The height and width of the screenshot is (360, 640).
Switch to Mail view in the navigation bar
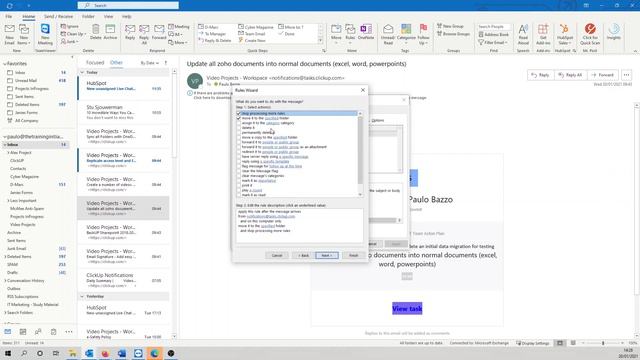coord(8,331)
